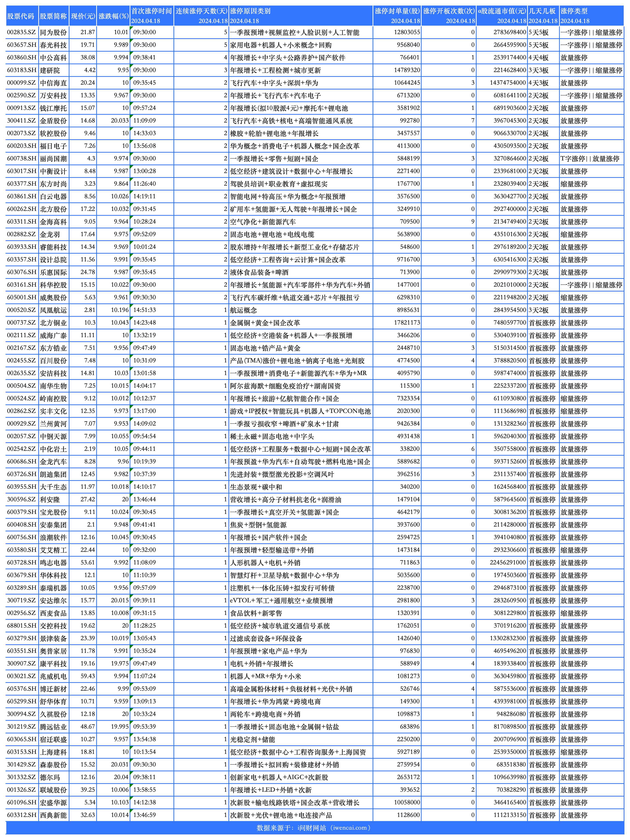Select stock code 600686.SH
The width and height of the screenshot is (630, 840).
[22, 461]
